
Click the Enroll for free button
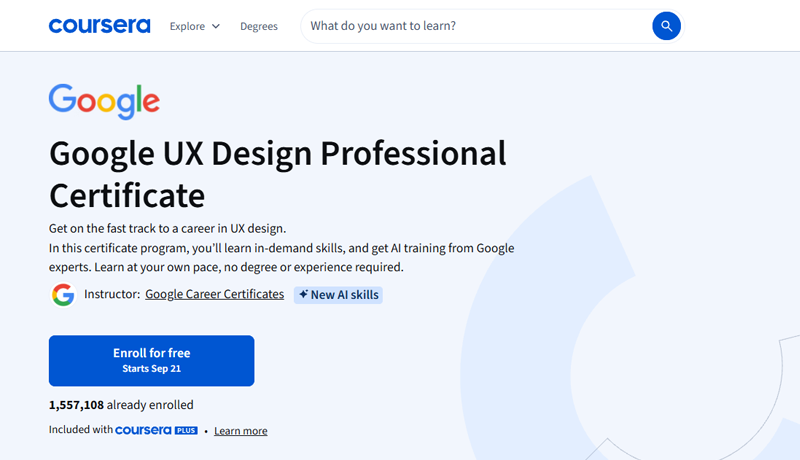pyautogui.click(x=152, y=361)
